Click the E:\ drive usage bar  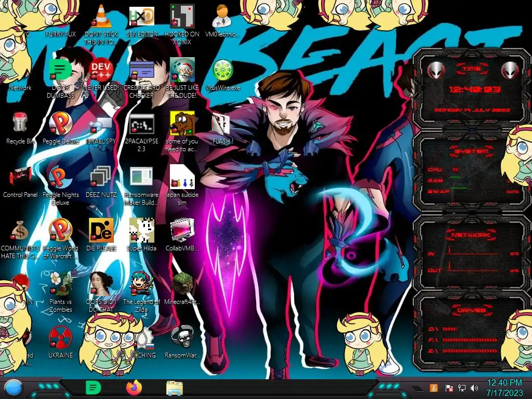pos(470,351)
